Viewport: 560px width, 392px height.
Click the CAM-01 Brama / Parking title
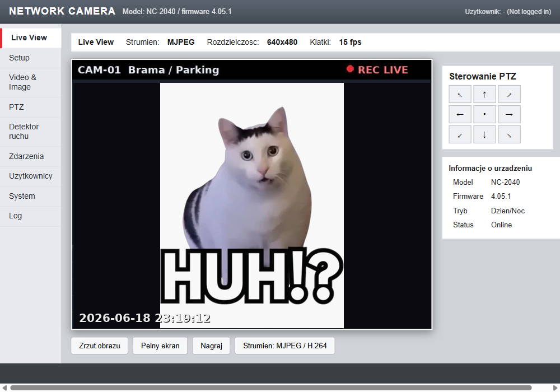pos(148,70)
